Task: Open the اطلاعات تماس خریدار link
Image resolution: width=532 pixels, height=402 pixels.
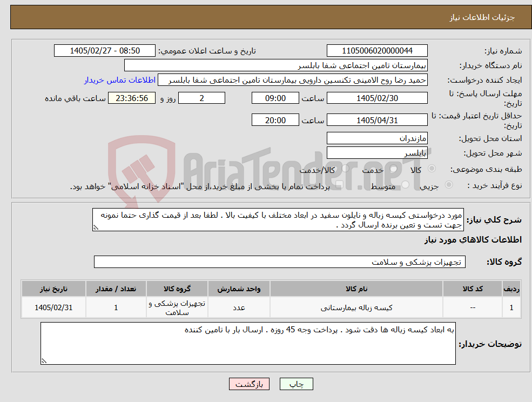Action: 120,80
